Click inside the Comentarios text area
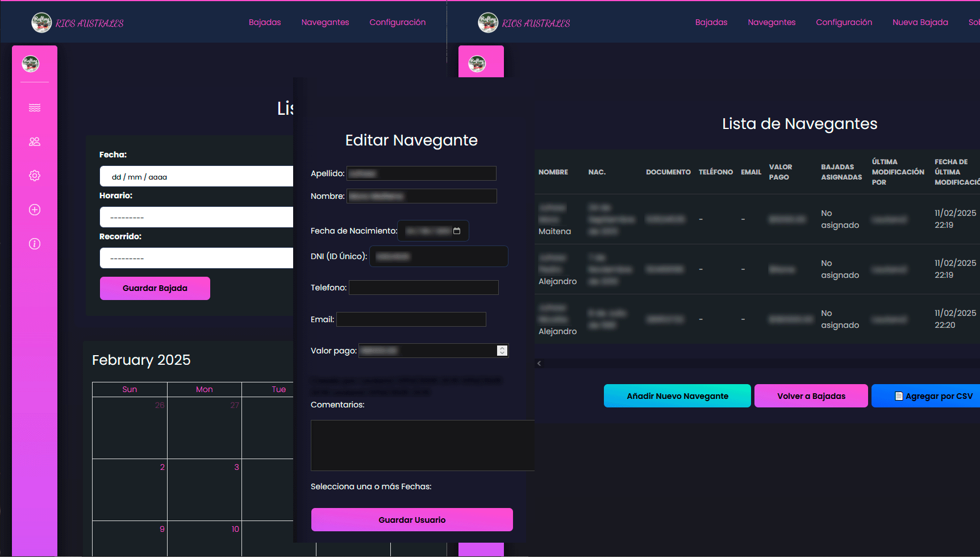 (x=422, y=445)
